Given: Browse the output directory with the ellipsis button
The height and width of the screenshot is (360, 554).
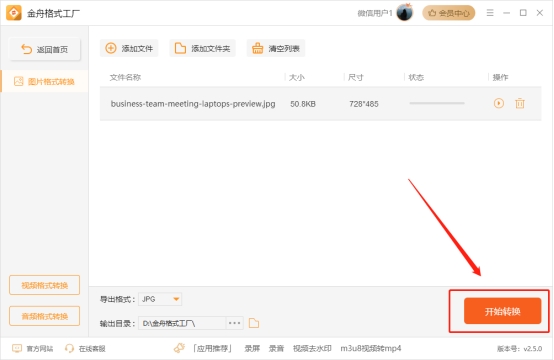Looking at the screenshot, I should (x=234, y=323).
